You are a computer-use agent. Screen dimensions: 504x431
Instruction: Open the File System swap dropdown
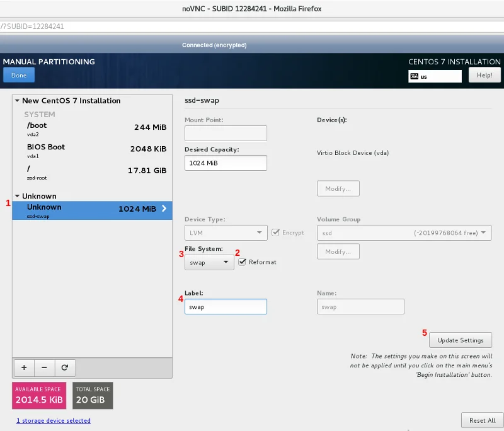tap(209, 262)
